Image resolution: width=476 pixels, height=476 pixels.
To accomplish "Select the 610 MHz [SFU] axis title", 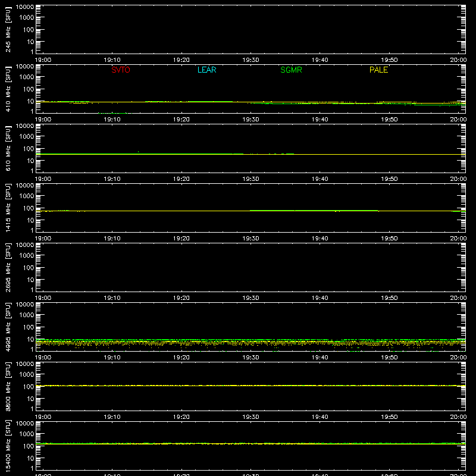I will coord(8,148).
